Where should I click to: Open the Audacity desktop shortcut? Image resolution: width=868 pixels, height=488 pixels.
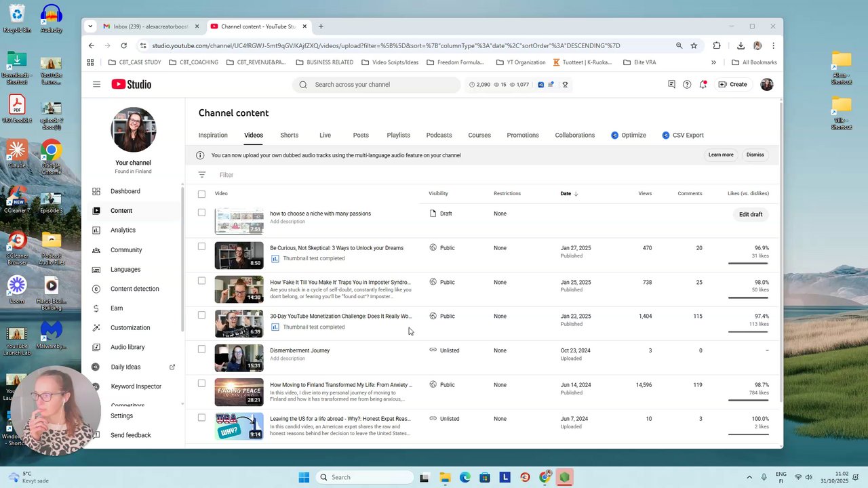pyautogui.click(x=51, y=19)
